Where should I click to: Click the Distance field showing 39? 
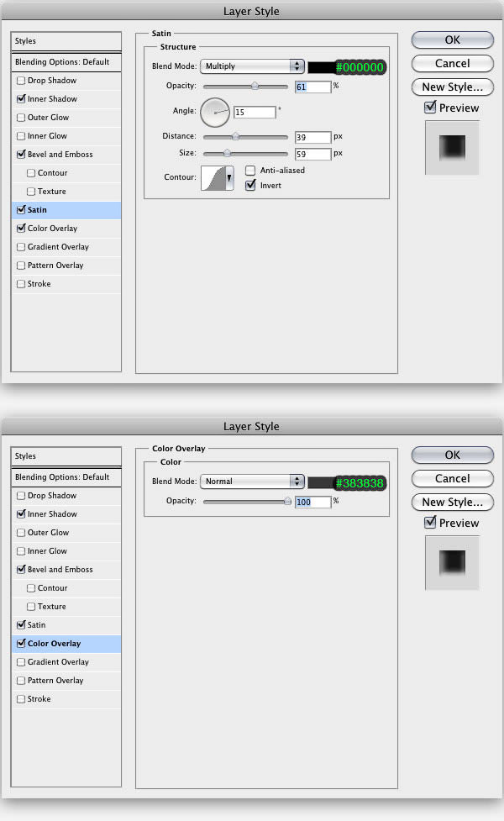click(x=313, y=137)
